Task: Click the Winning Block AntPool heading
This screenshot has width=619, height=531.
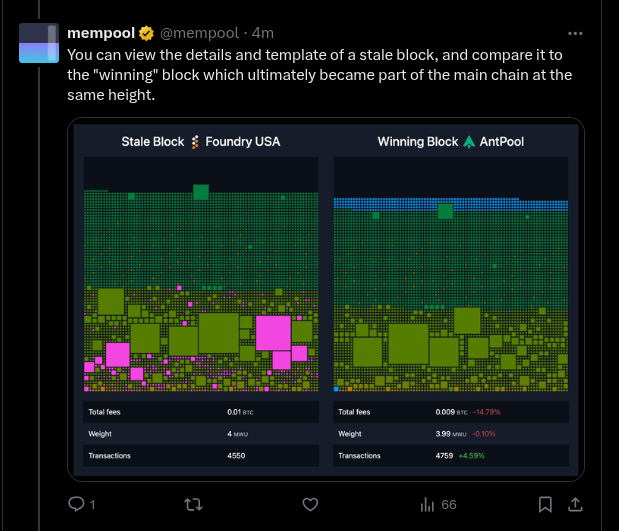Action: point(450,142)
